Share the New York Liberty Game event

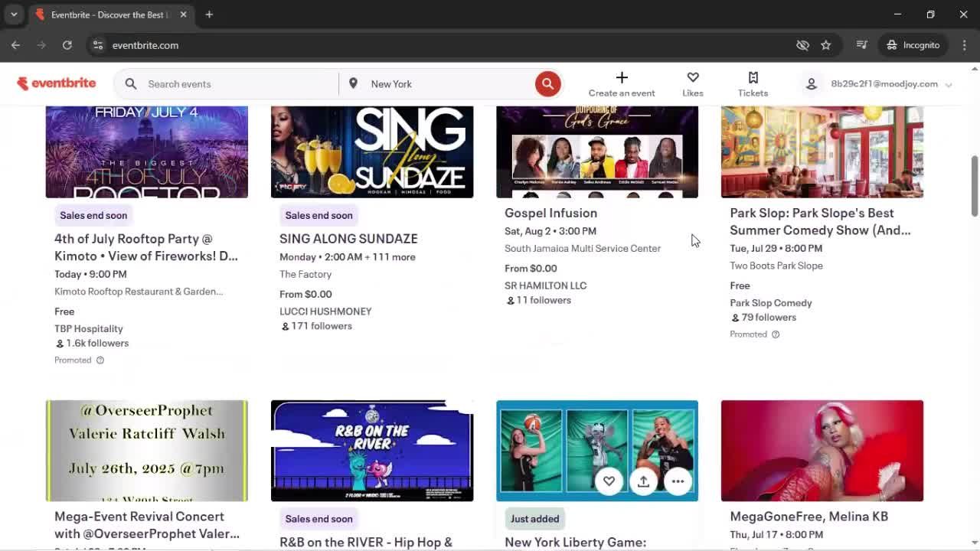pyautogui.click(x=643, y=481)
